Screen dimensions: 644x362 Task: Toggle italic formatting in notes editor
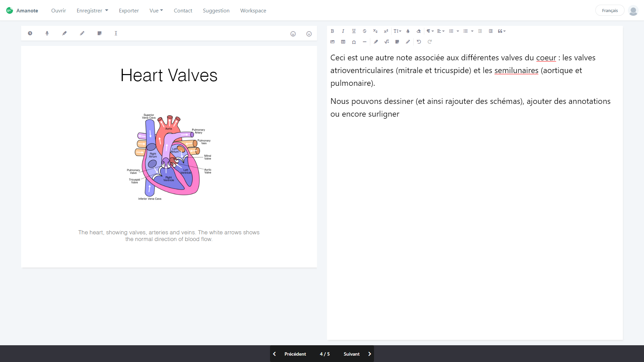pyautogui.click(x=343, y=31)
